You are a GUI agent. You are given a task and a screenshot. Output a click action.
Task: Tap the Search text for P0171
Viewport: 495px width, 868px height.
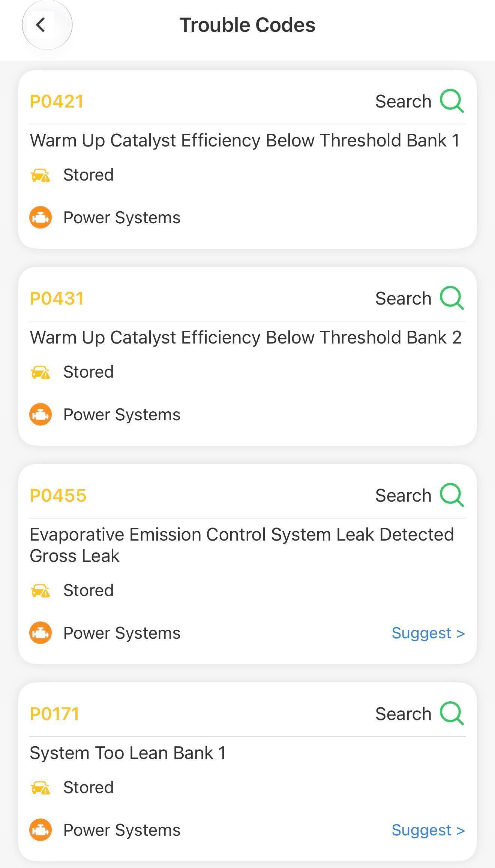pos(403,714)
